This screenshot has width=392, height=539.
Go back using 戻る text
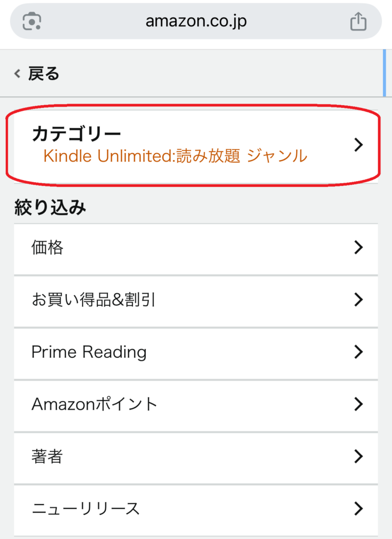coord(44,74)
